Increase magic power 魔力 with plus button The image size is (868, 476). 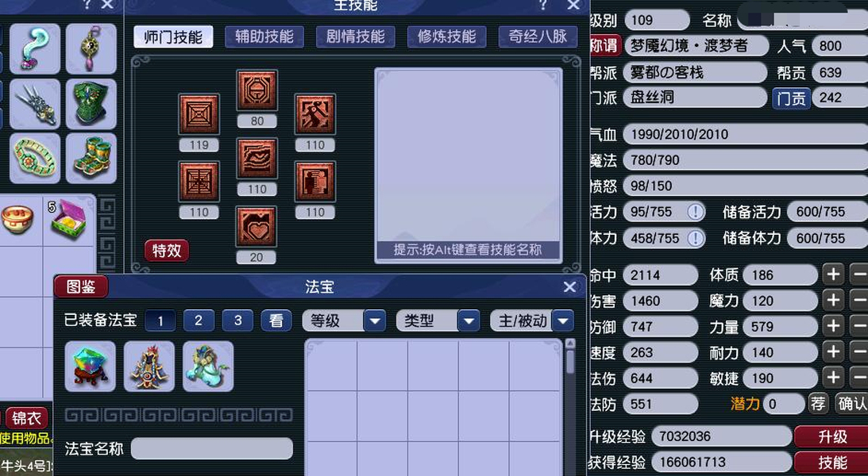(833, 300)
